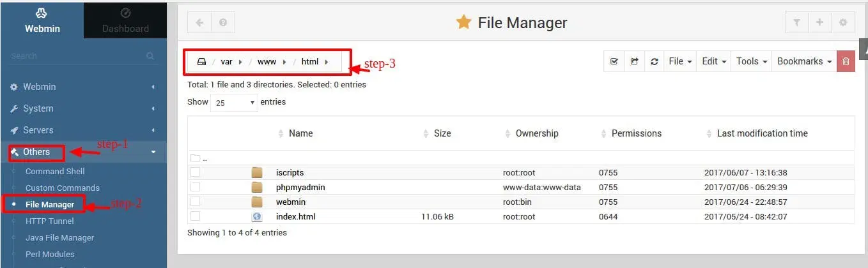Expand arrow after html in breadcrumb

(326, 62)
